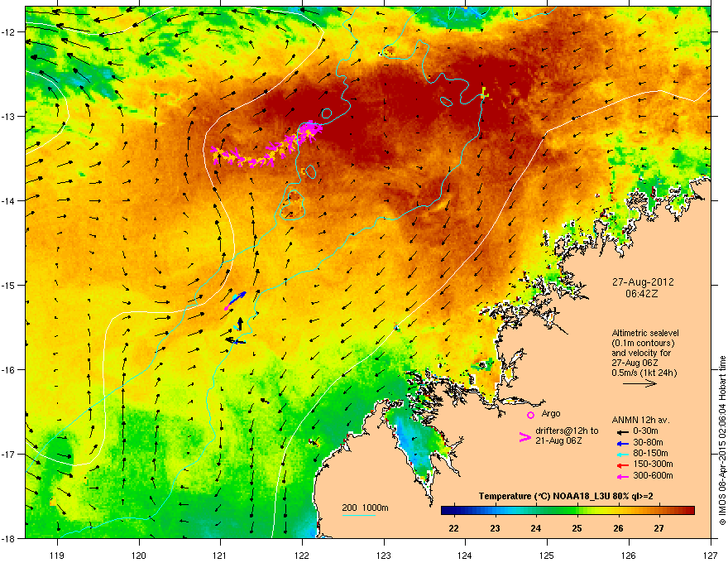Click the blue 30-80m arrow legend symbol
This screenshot has height=563, width=728.
[623, 443]
